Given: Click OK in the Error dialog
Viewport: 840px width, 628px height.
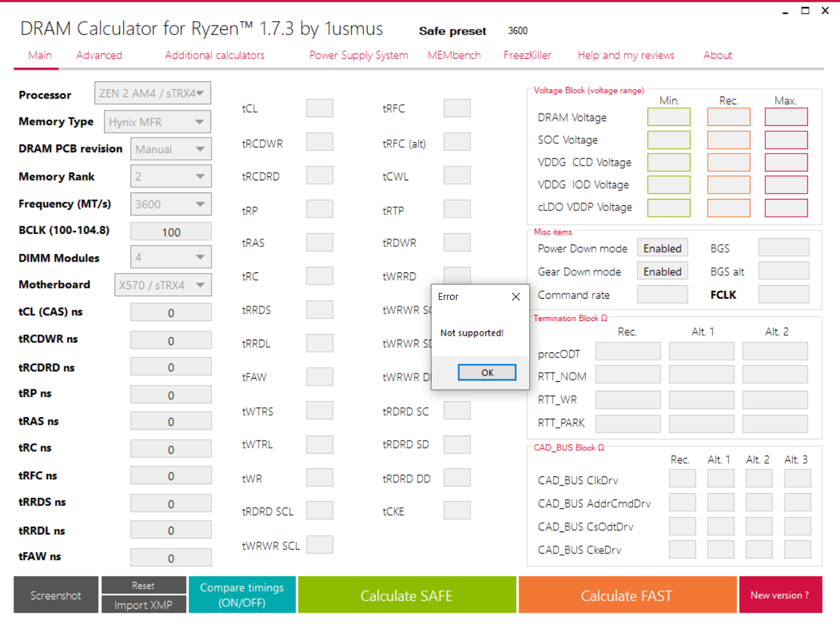Looking at the screenshot, I should (x=487, y=372).
